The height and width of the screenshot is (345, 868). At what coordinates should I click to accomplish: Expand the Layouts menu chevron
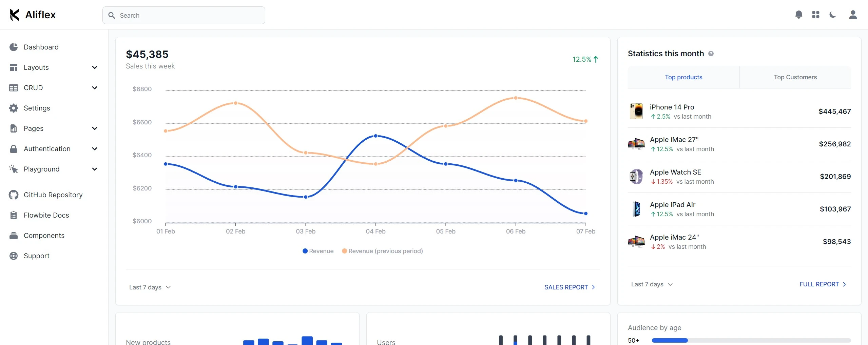[95, 67]
